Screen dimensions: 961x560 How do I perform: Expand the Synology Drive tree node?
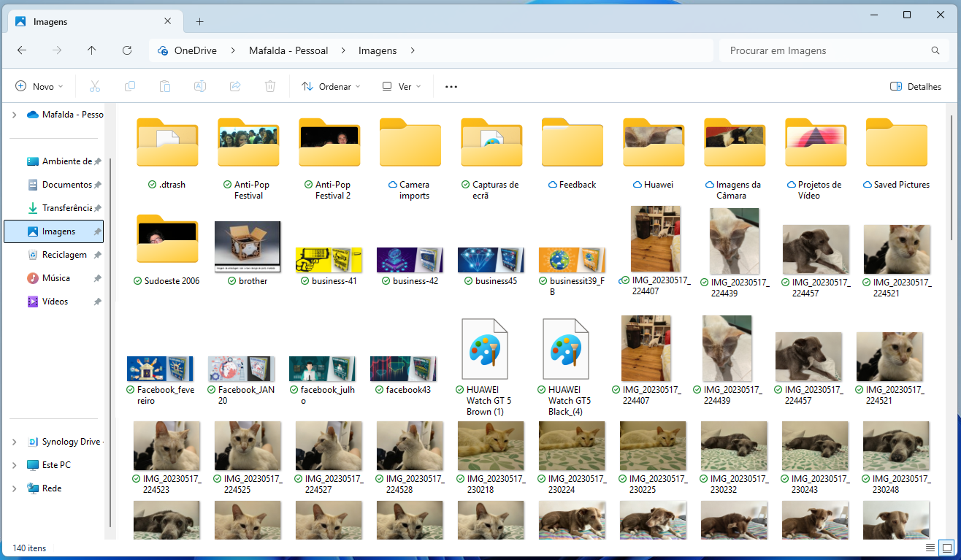click(14, 442)
